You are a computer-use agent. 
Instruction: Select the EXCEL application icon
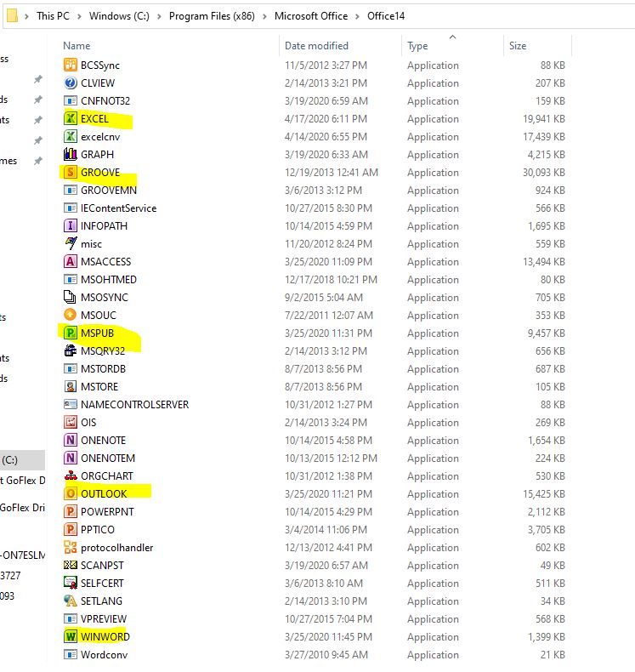click(71, 119)
